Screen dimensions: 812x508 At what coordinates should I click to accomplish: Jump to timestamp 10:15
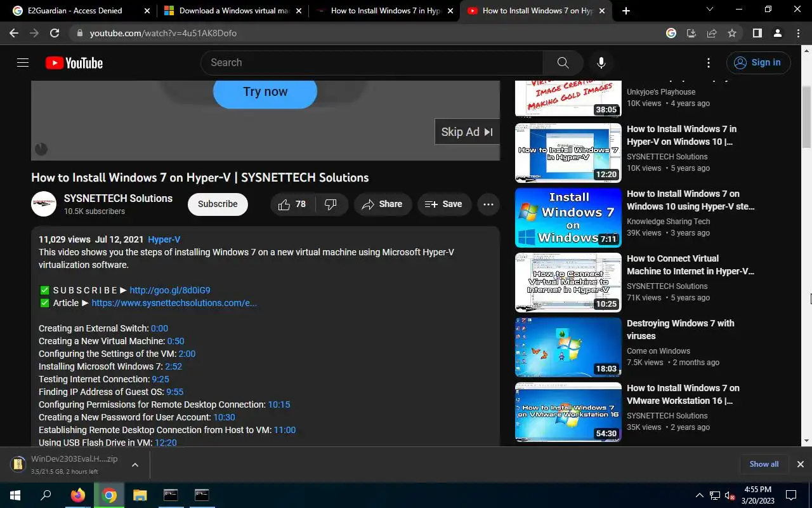click(x=279, y=404)
